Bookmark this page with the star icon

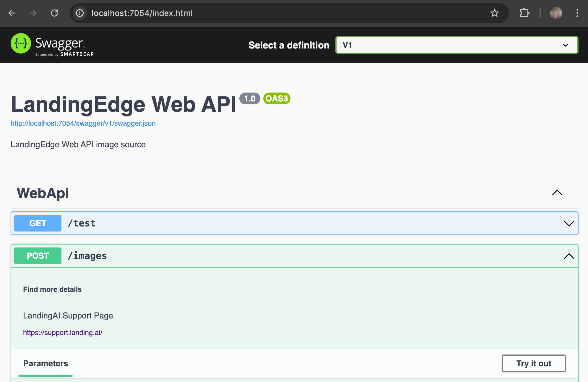494,13
